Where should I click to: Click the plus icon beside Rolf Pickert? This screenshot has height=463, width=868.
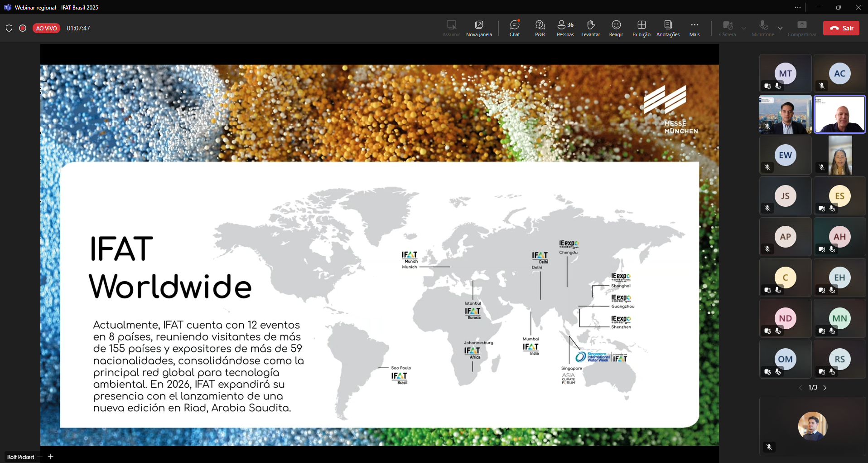(51, 457)
